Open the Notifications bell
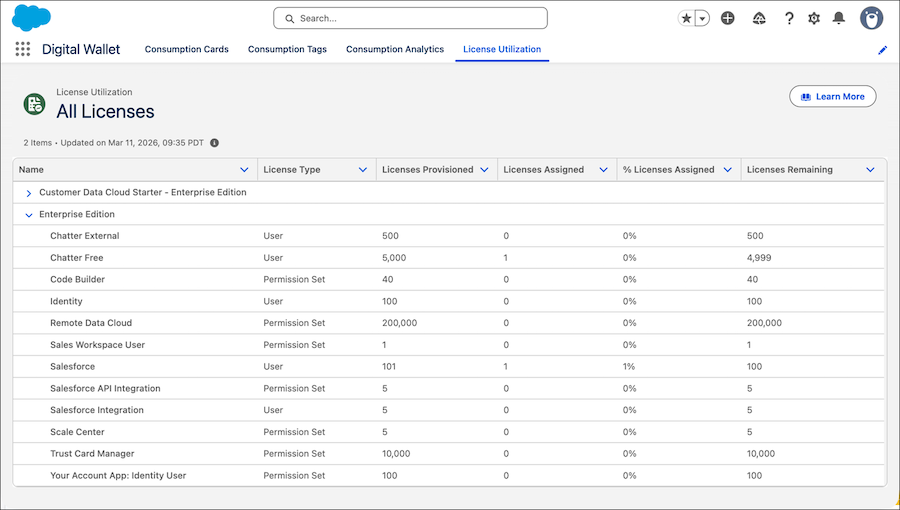 [x=839, y=18]
